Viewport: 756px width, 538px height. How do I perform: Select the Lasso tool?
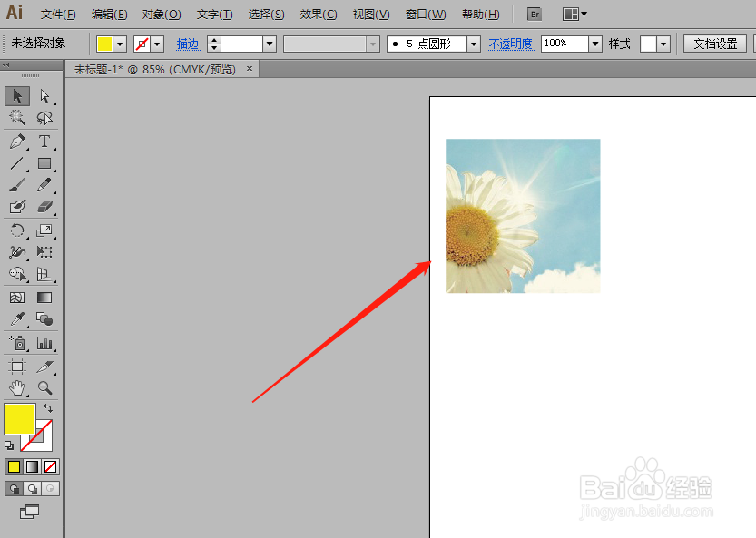pos(44,117)
